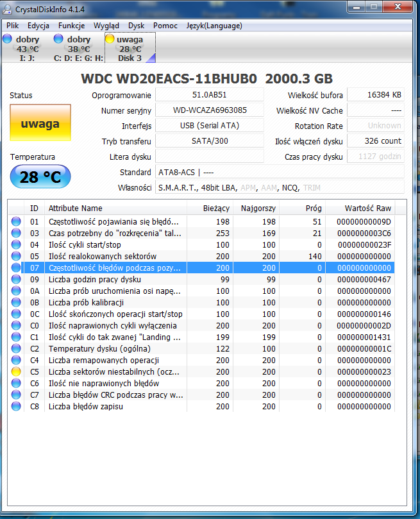Click status icon of attribute 05 row

point(16,256)
